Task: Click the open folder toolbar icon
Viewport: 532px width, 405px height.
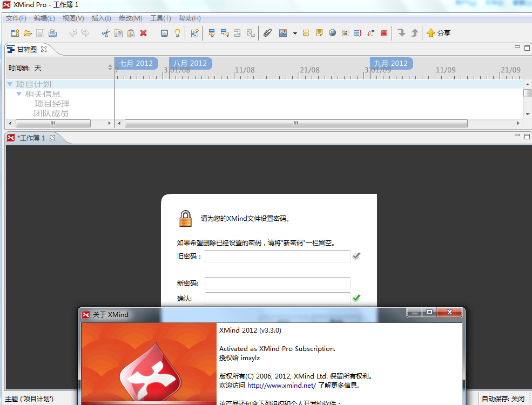Action: (x=28, y=33)
